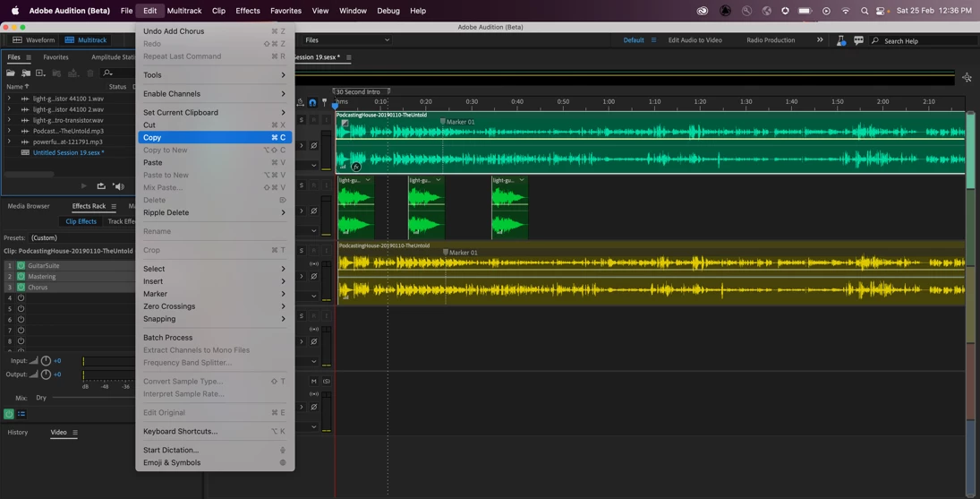The image size is (980, 499).
Task: Select the Clip Effects button
Action: tap(81, 221)
